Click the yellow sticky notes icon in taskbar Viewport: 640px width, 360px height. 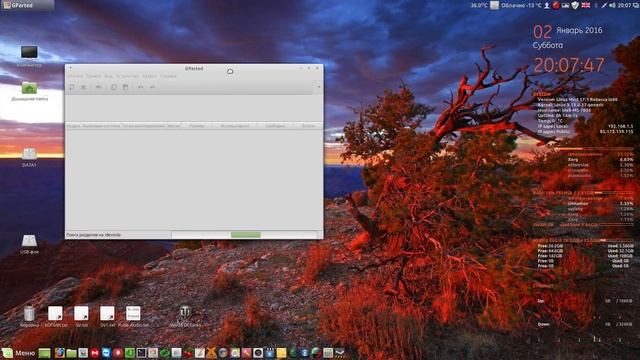(282, 353)
